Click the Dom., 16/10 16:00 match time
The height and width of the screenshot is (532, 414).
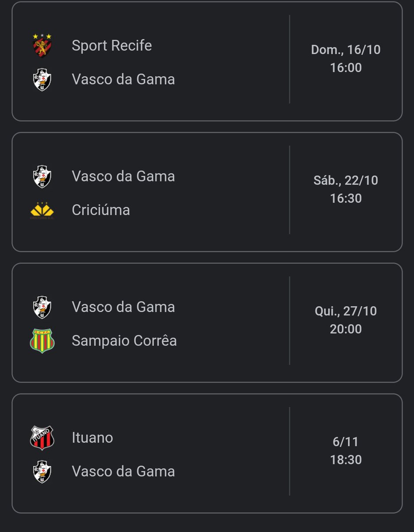click(346, 59)
